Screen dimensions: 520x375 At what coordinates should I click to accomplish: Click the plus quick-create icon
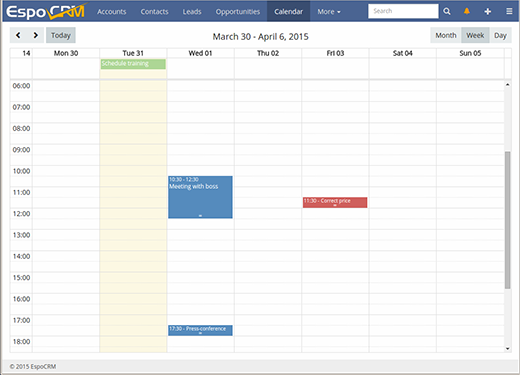[x=487, y=11]
